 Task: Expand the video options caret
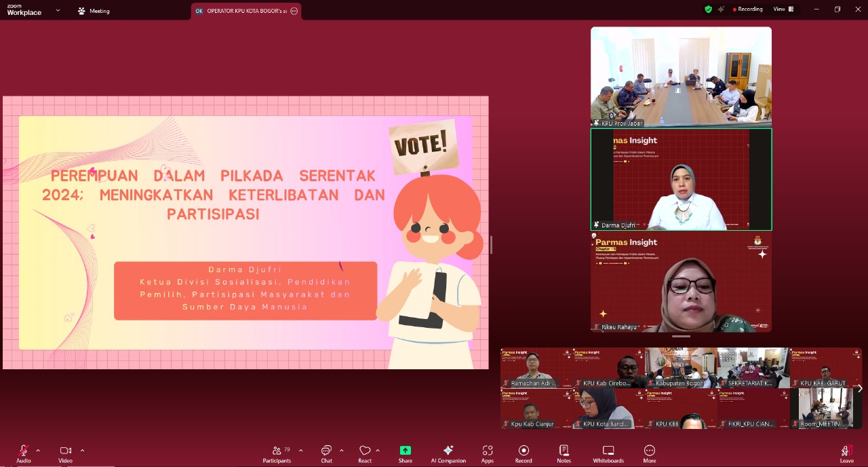click(82, 450)
